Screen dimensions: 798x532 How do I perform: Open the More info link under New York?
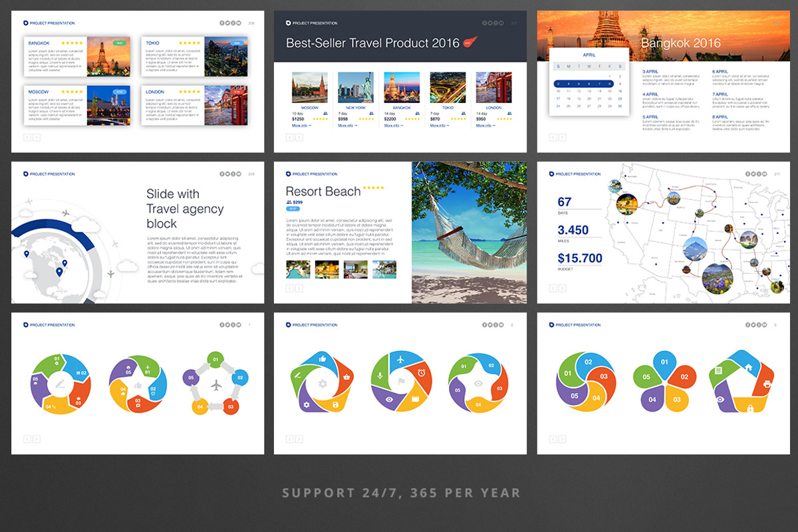pyautogui.click(x=347, y=125)
